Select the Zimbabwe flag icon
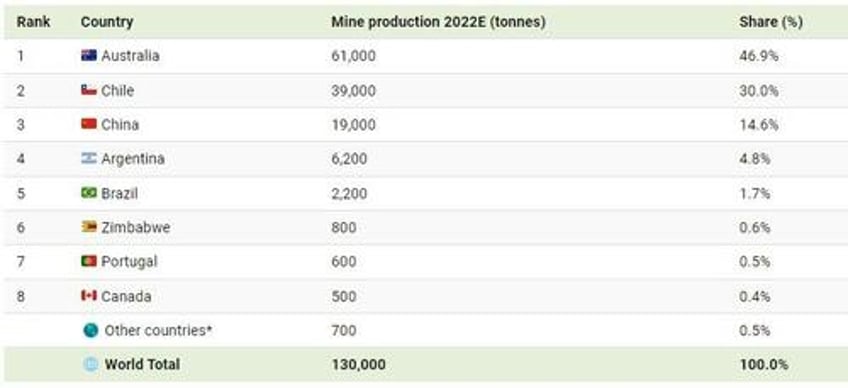The image size is (848, 388). click(x=89, y=227)
